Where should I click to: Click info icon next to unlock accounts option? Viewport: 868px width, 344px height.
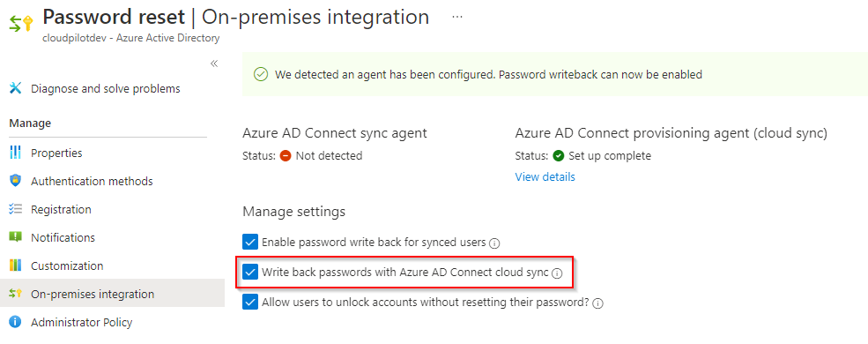click(597, 303)
